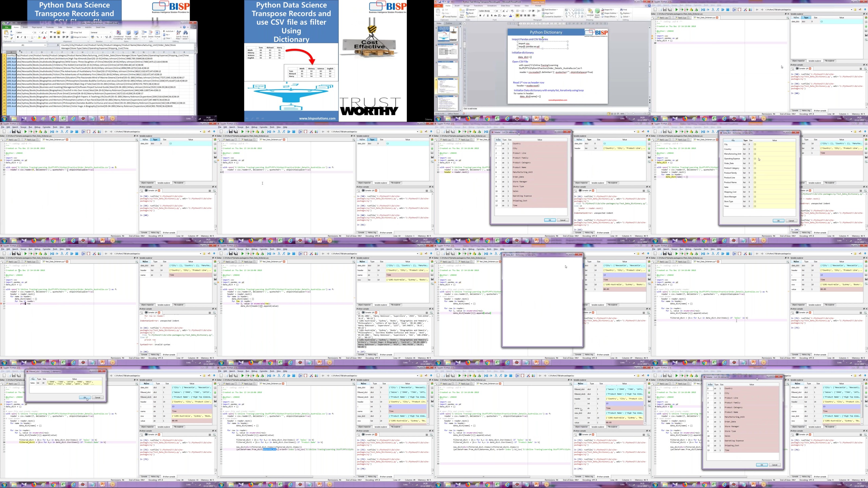868x488 pixels.
Task: Expand Excel's General number format dropdown
Action: [110, 33]
